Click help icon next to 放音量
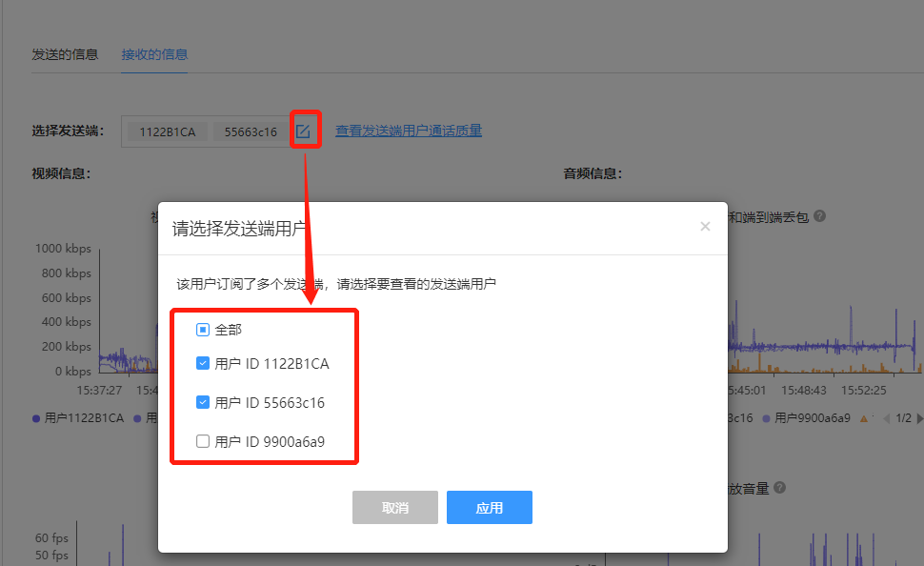Viewport: 924px width, 566px height. pyautogui.click(x=779, y=488)
